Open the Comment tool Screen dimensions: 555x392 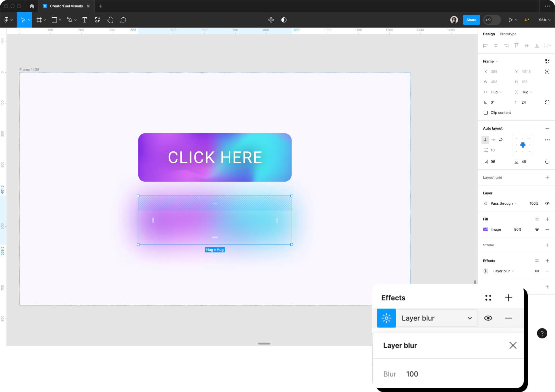[123, 20]
